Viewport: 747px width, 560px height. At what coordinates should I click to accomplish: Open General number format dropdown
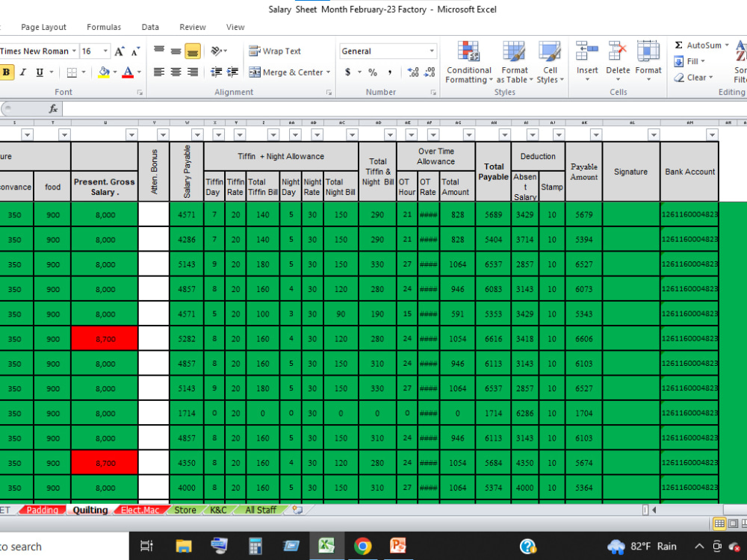pos(432,51)
